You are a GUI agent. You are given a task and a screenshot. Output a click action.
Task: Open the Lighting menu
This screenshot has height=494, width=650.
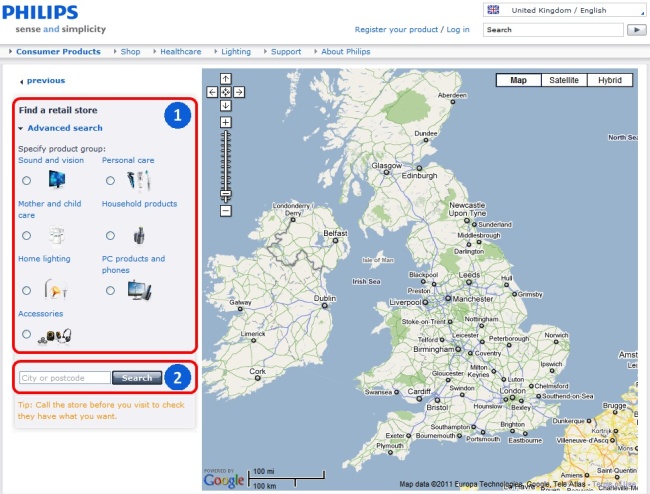[236, 51]
